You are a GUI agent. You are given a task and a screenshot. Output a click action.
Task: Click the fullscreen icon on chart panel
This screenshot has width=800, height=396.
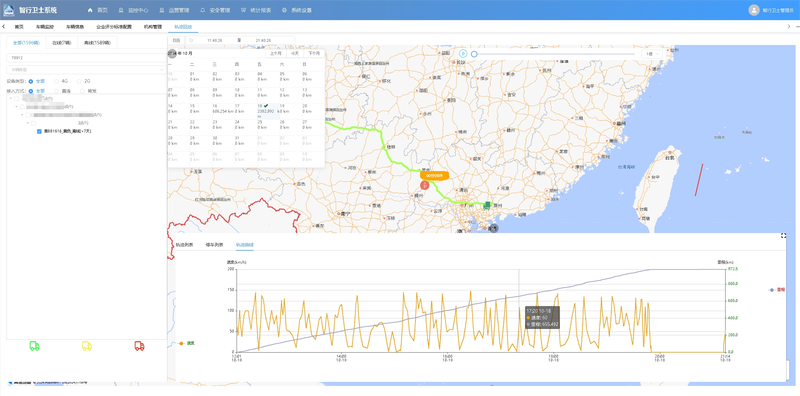[x=784, y=235]
